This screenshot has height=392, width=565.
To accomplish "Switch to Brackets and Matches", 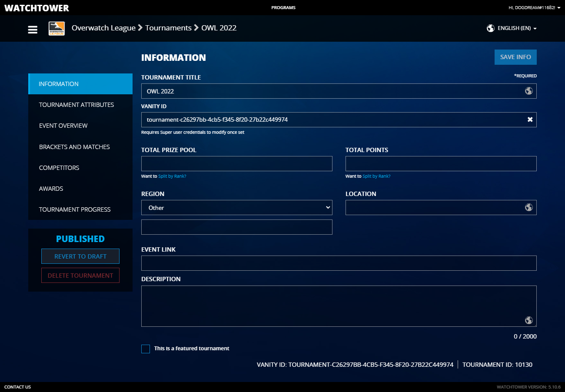I will [80, 147].
